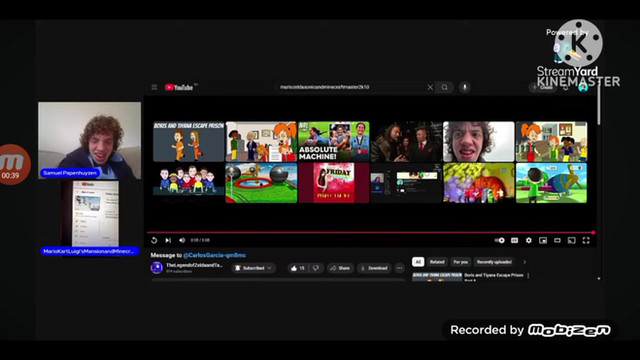Open the Create video button

[x=542, y=87]
